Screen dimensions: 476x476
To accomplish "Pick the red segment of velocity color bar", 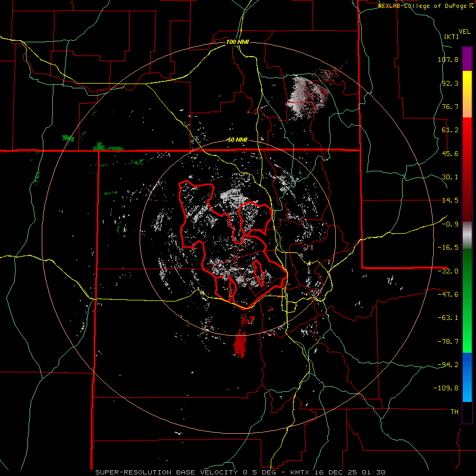I will (x=467, y=169).
